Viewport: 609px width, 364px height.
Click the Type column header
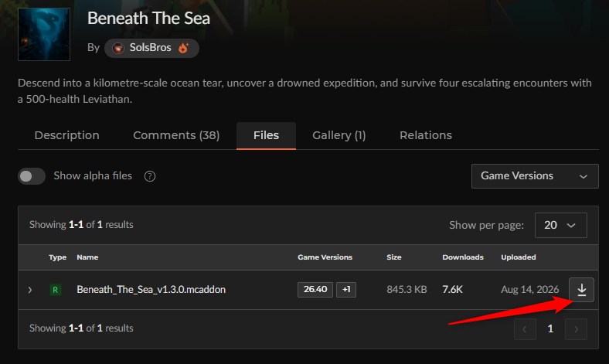click(57, 257)
